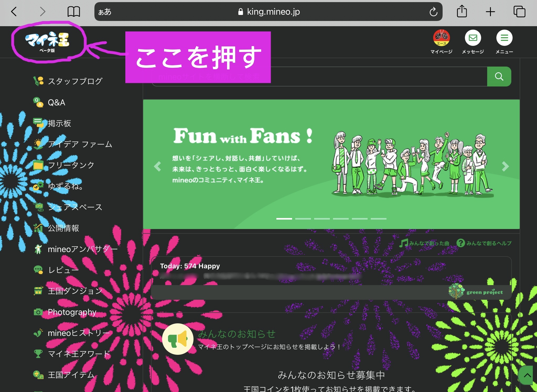Viewport: 537px width, 392px height.
Task: Open スタッフブログ in sidebar
Action: (75, 81)
